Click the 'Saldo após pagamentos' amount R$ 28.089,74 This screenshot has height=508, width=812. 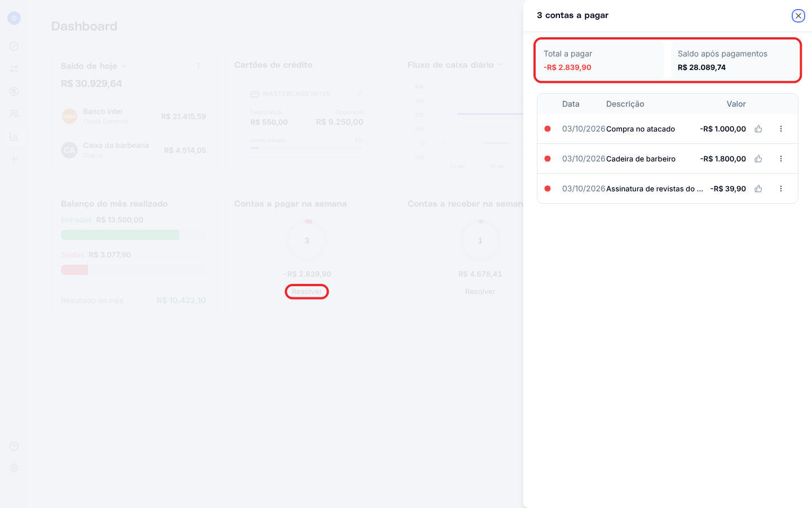[x=701, y=67]
